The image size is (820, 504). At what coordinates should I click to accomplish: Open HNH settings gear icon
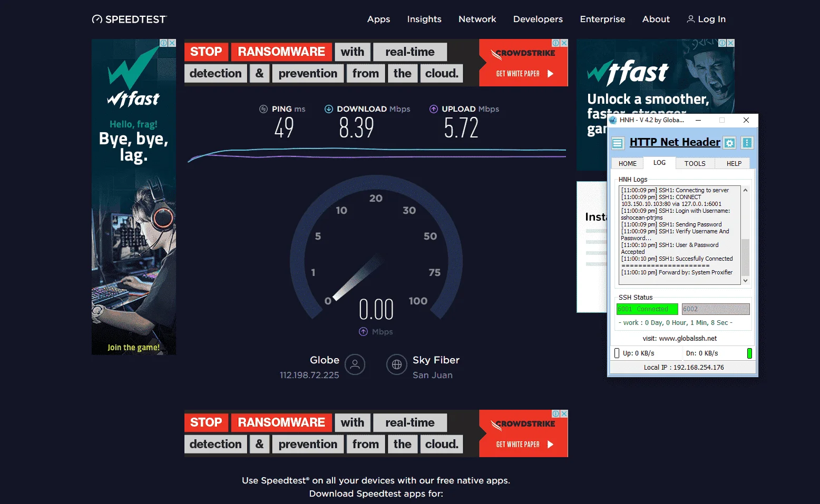tap(729, 143)
